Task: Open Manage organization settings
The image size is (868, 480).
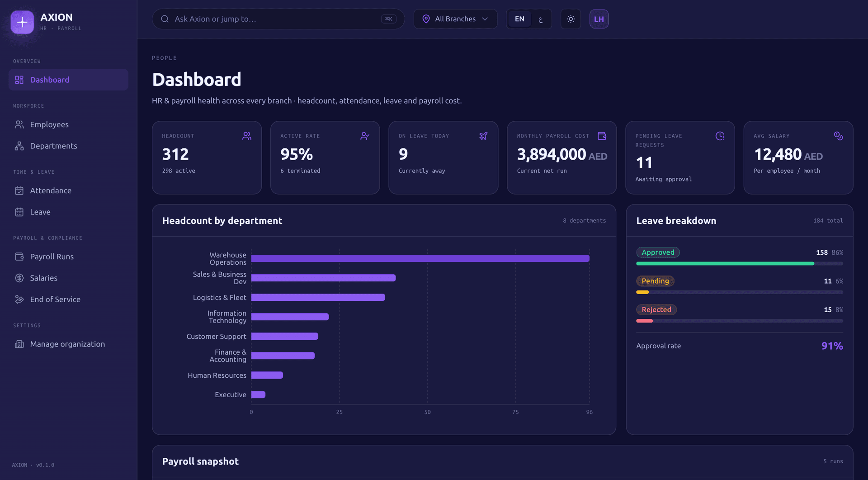Action: 68,344
